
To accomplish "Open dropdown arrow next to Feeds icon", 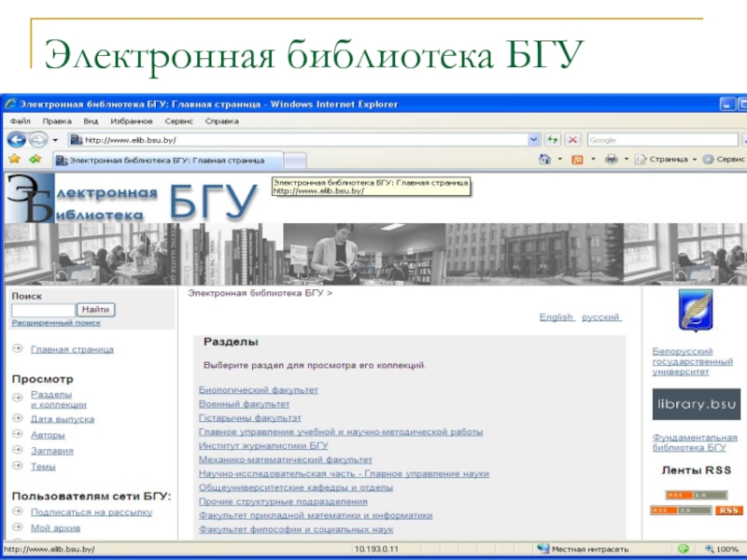I will (x=593, y=159).
